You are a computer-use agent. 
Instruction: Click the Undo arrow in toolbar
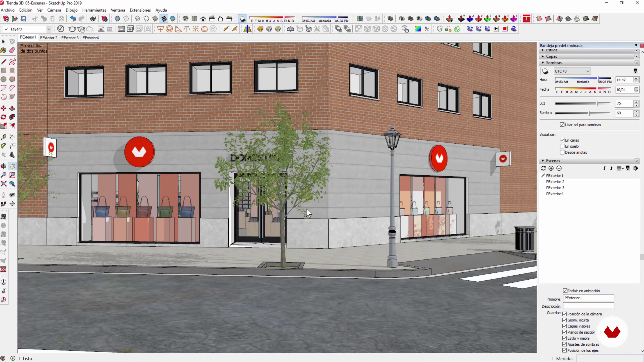[73, 19]
